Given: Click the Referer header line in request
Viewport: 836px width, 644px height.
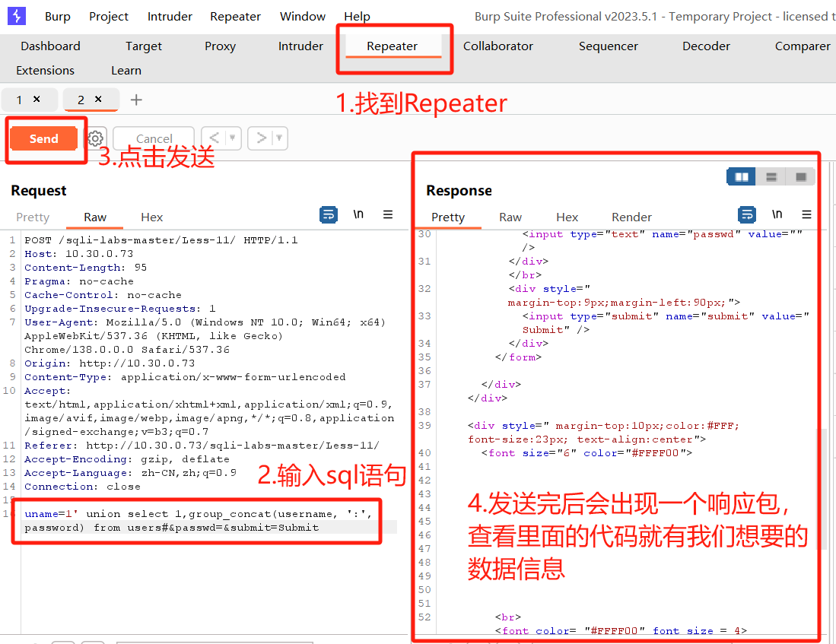Looking at the screenshot, I should 202,445.
